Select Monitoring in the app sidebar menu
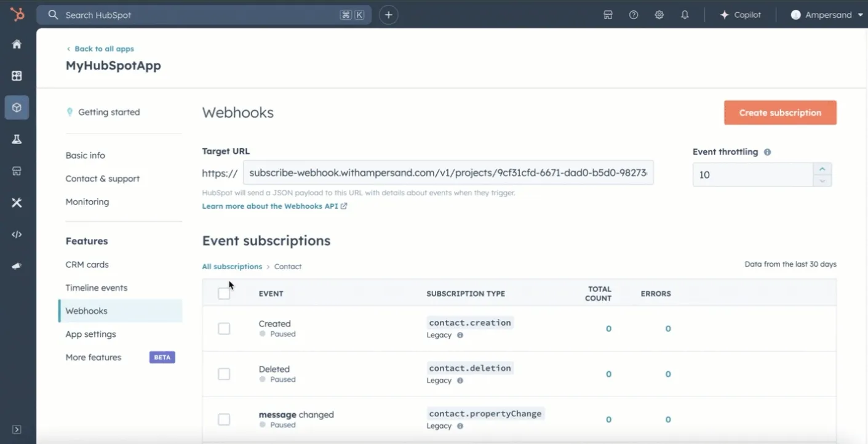Image resolution: width=868 pixels, height=444 pixels. pos(87,201)
